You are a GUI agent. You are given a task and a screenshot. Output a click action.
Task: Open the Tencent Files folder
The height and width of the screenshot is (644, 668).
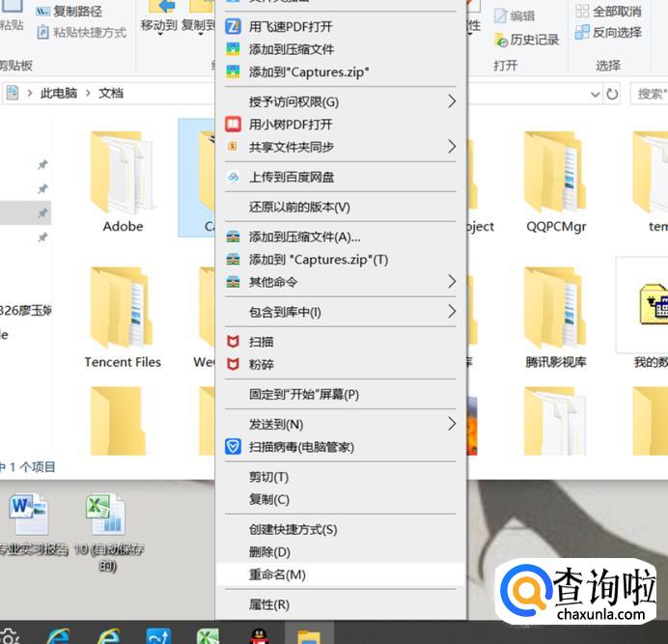tap(123, 318)
